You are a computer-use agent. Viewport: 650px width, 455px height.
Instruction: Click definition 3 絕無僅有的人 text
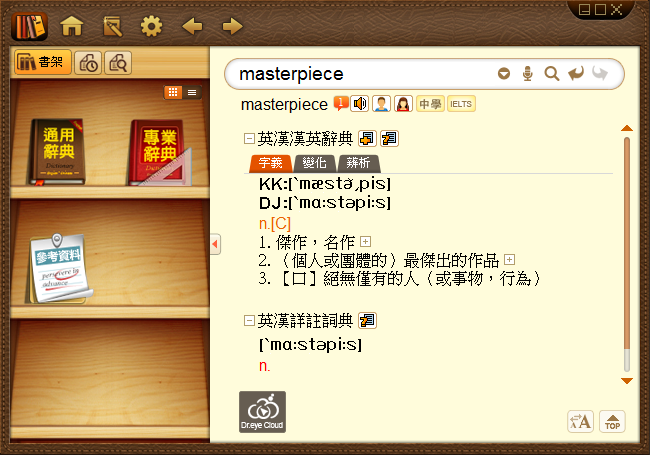tap(399, 278)
